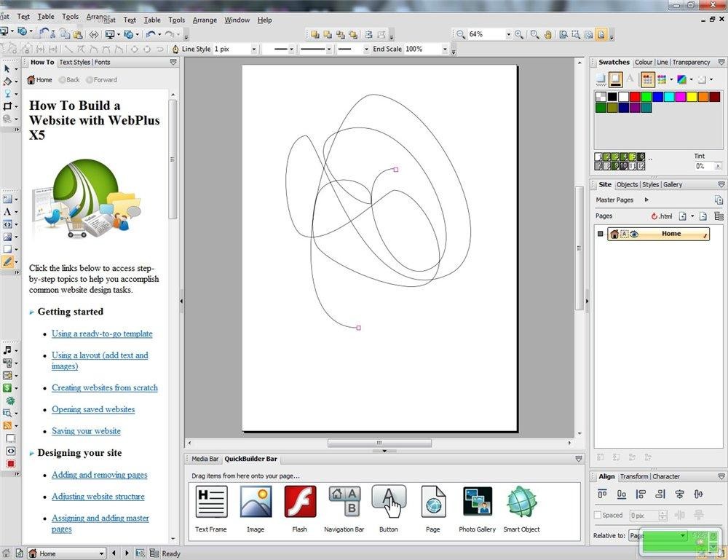Pick the red colour swatch
728x560 pixels.
pos(635,97)
